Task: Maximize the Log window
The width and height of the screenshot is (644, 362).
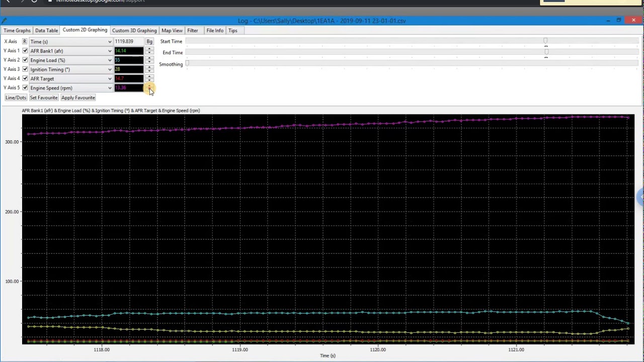Action: pyautogui.click(x=619, y=20)
